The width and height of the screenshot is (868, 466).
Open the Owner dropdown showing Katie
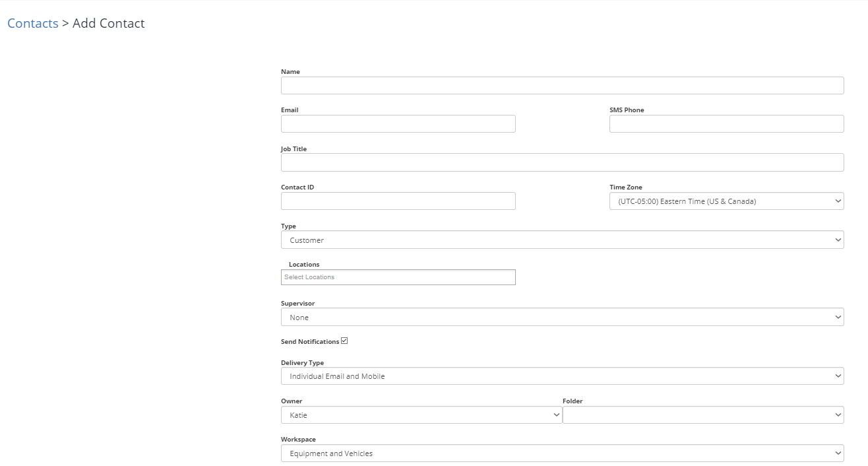coord(421,415)
